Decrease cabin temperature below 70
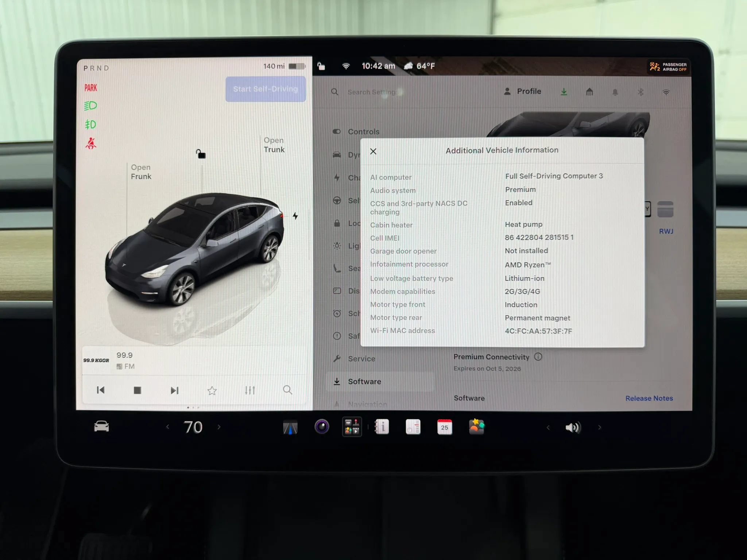Image resolution: width=747 pixels, height=560 pixels. click(x=168, y=427)
